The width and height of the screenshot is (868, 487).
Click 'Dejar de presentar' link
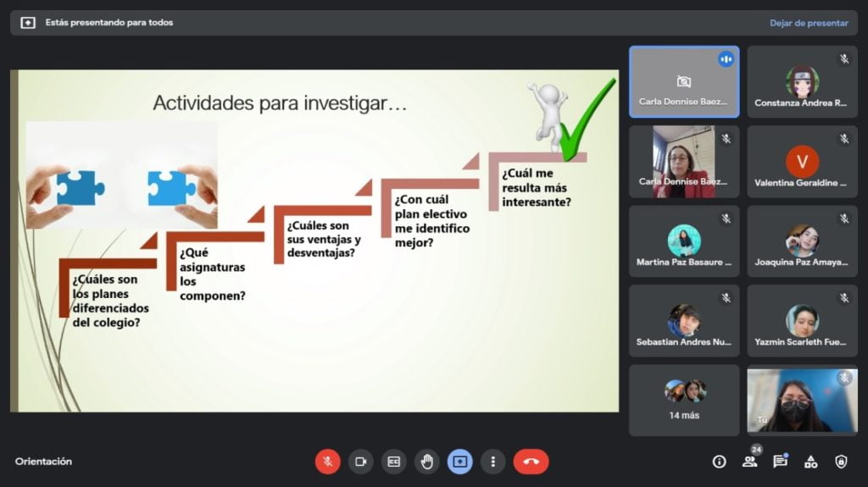tap(808, 23)
